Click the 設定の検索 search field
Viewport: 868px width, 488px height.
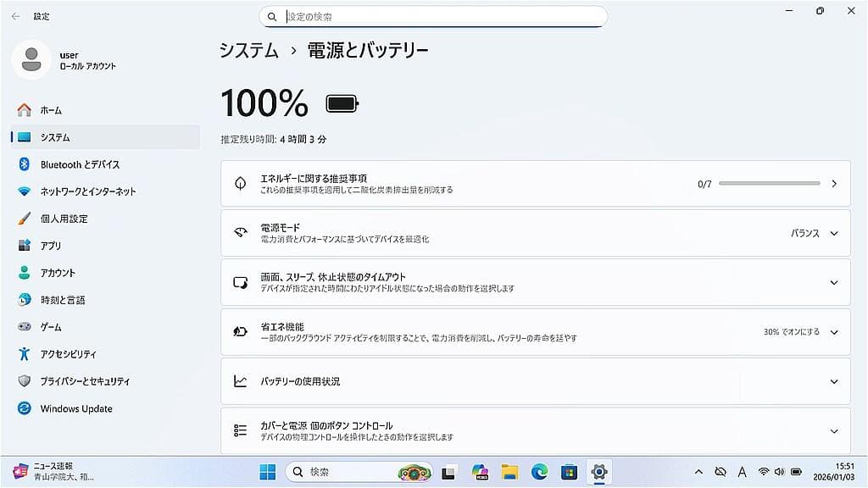[x=433, y=16]
